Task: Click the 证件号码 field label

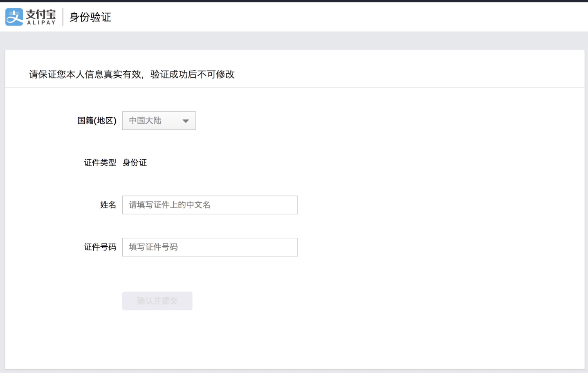Action: (x=100, y=247)
